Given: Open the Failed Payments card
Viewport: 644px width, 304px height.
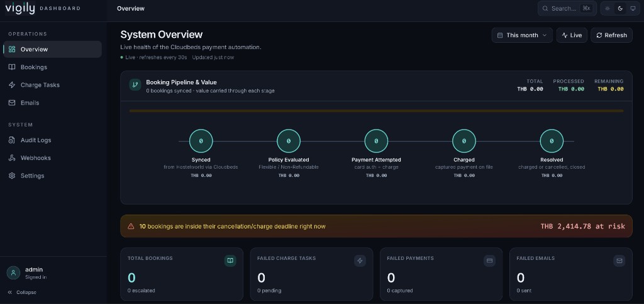Looking at the screenshot, I should point(441,274).
